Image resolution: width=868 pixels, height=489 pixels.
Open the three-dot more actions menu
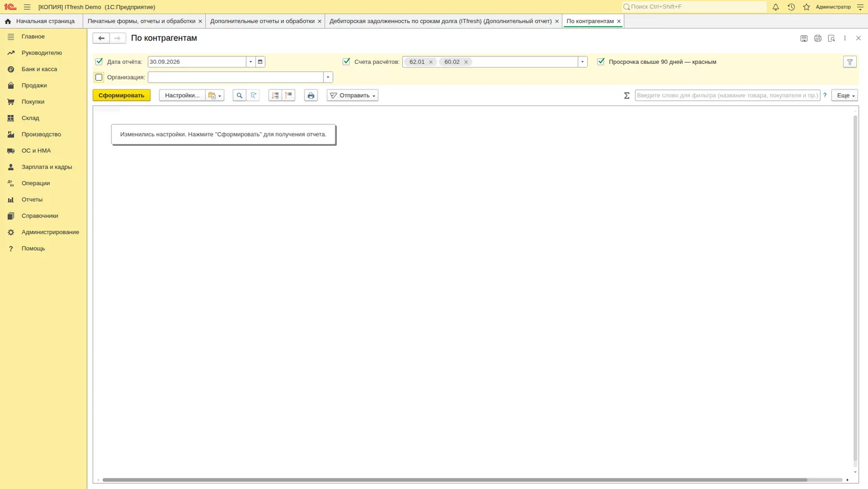(x=844, y=38)
